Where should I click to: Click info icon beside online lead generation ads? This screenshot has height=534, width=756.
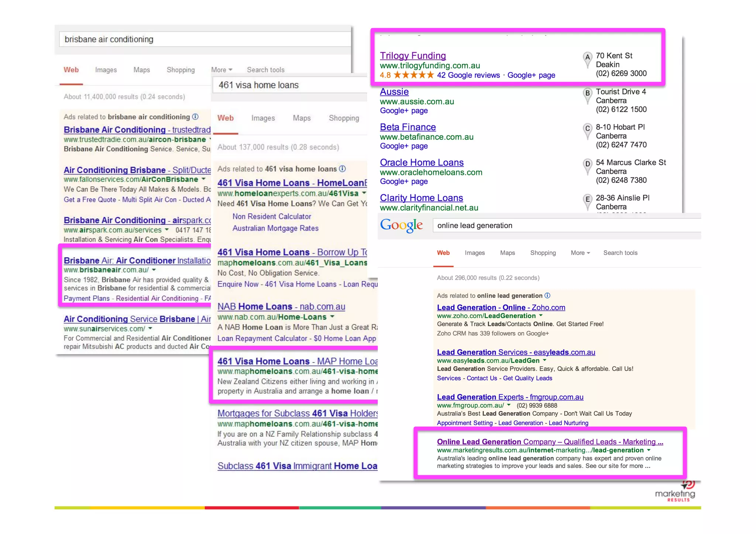[x=547, y=295]
